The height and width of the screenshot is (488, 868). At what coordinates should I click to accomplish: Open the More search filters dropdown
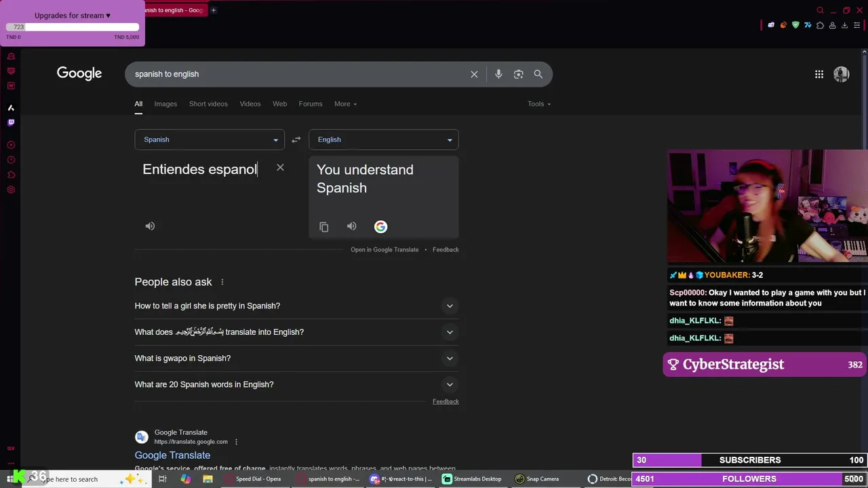coord(345,104)
